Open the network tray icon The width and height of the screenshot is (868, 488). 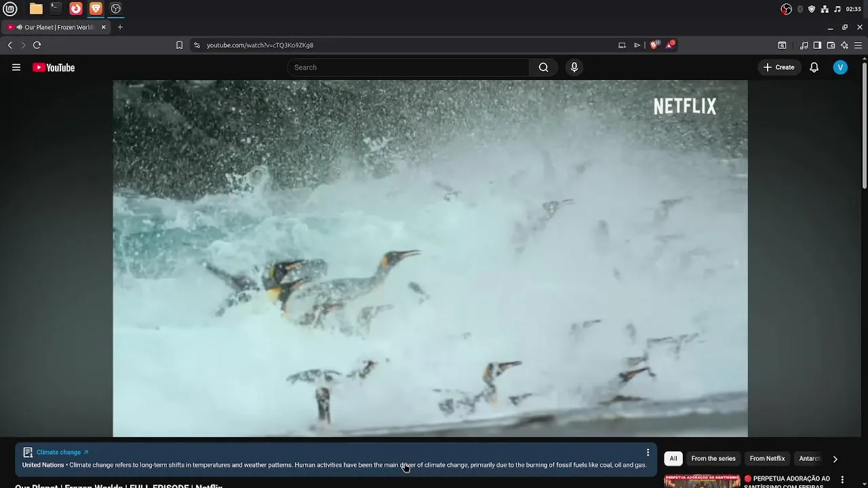825,9
